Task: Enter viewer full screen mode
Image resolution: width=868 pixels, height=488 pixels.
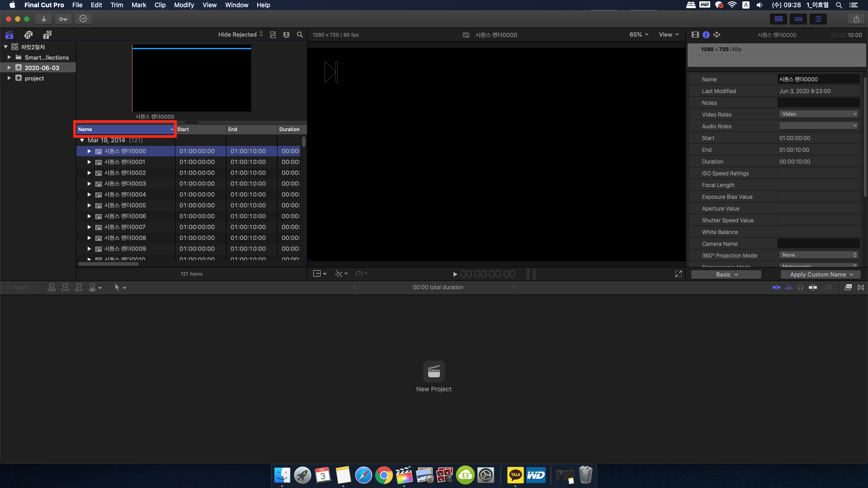Action: click(x=679, y=274)
